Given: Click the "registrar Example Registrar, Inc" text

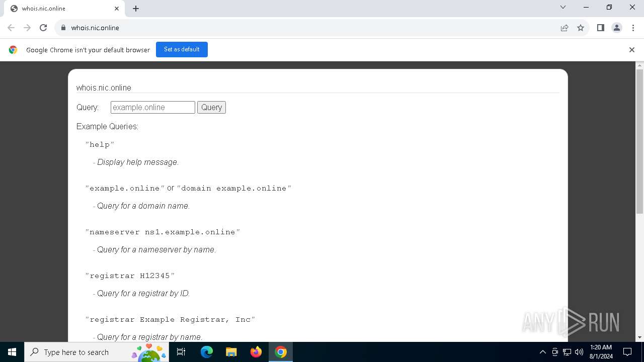Looking at the screenshot, I should [x=170, y=320].
